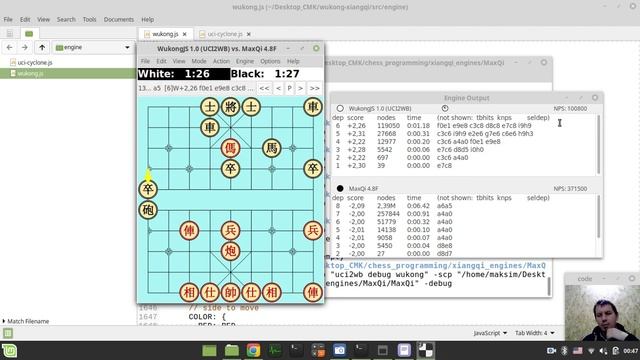This screenshot has height=360, width=640.
Task: Click the back arrow in file browser
Action: [9, 47]
